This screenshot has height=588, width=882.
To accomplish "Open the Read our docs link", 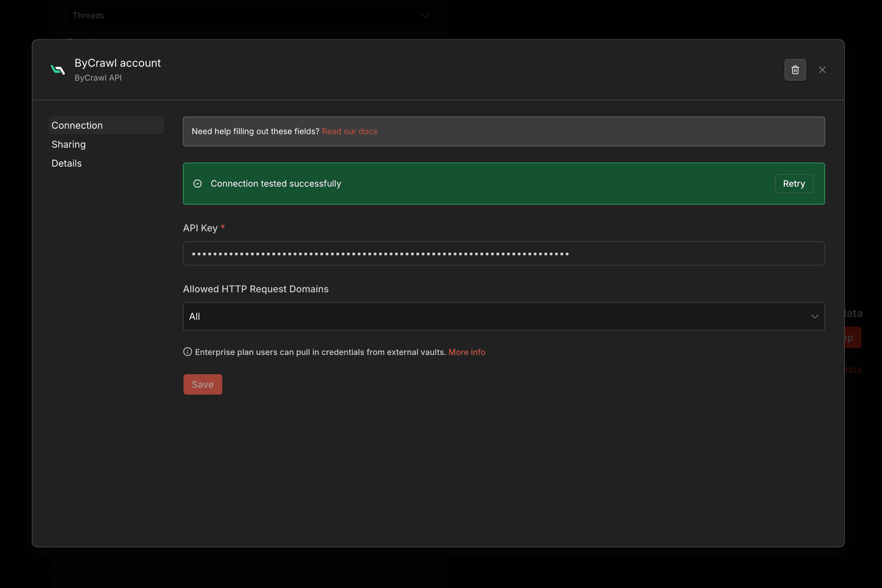I will [349, 131].
